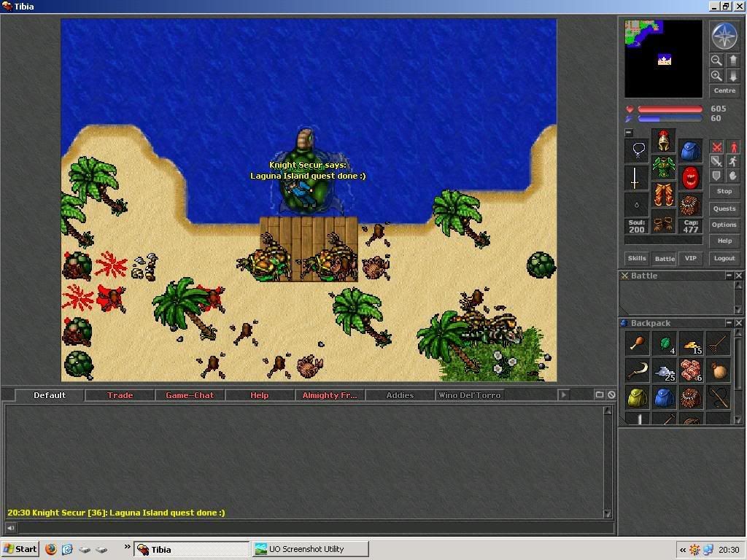
Task: Select the gold coins stack of 15
Action: (691, 343)
